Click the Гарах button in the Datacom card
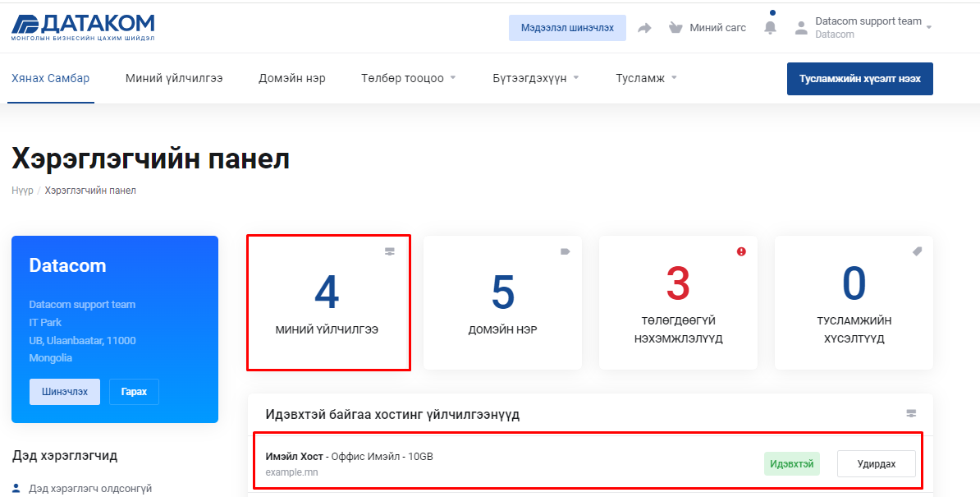The width and height of the screenshot is (980, 497). [134, 392]
